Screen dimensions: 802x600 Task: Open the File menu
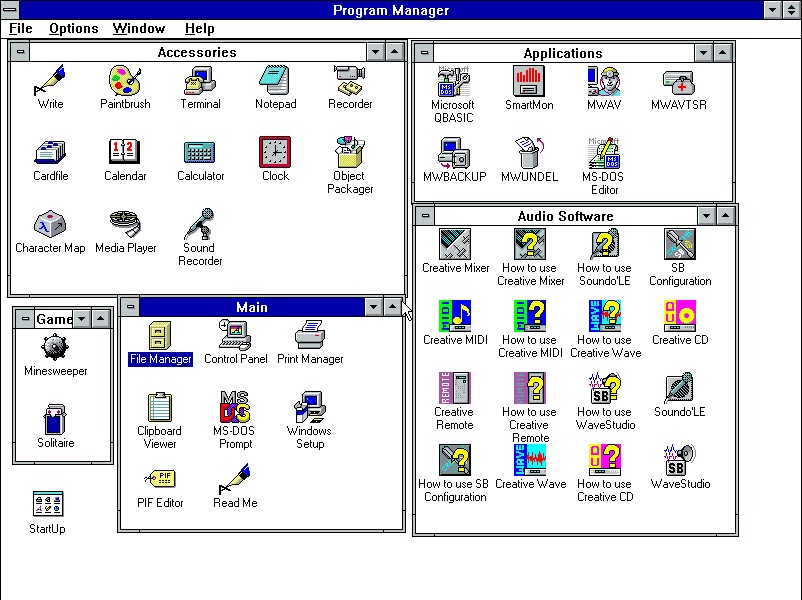point(20,29)
